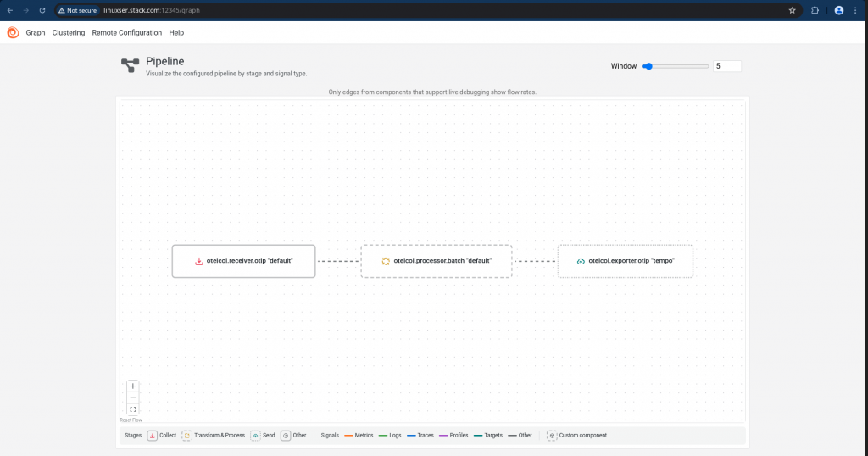This screenshot has height=456, width=868.
Task: Select the otelcol.exporter.otlp "tempo" node
Action: coord(626,261)
